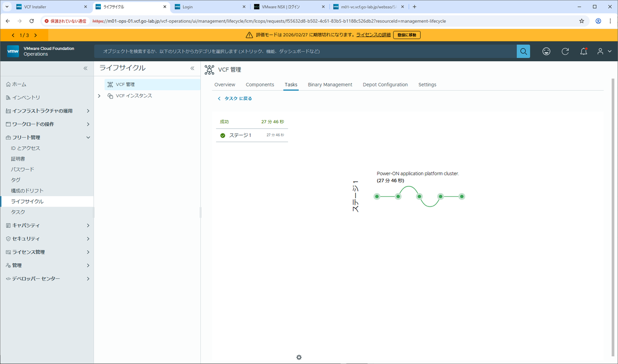The image size is (618, 364).
Task: Go to previous notification banner
Action: [13, 35]
